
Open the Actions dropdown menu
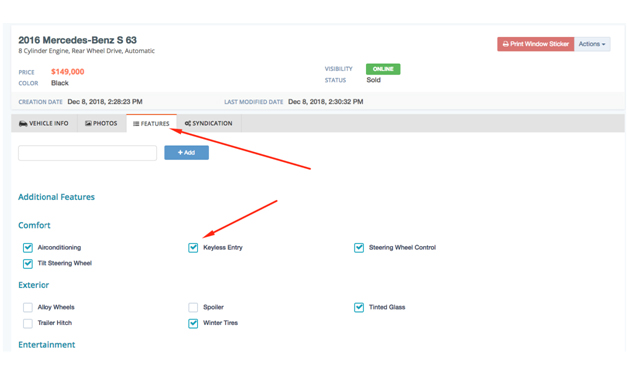592,44
